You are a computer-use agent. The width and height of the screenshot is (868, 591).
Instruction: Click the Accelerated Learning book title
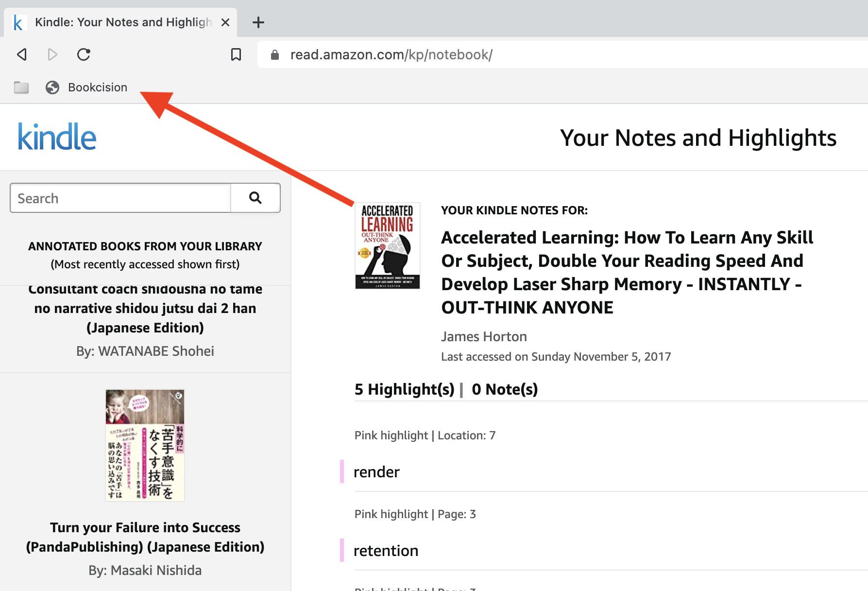627,272
